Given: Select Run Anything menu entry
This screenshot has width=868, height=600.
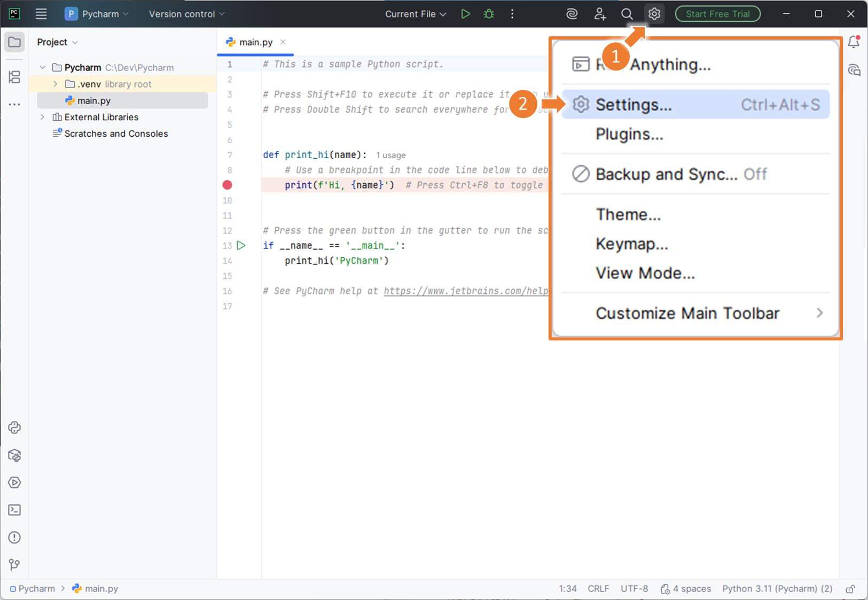Looking at the screenshot, I should (x=695, y=65).
